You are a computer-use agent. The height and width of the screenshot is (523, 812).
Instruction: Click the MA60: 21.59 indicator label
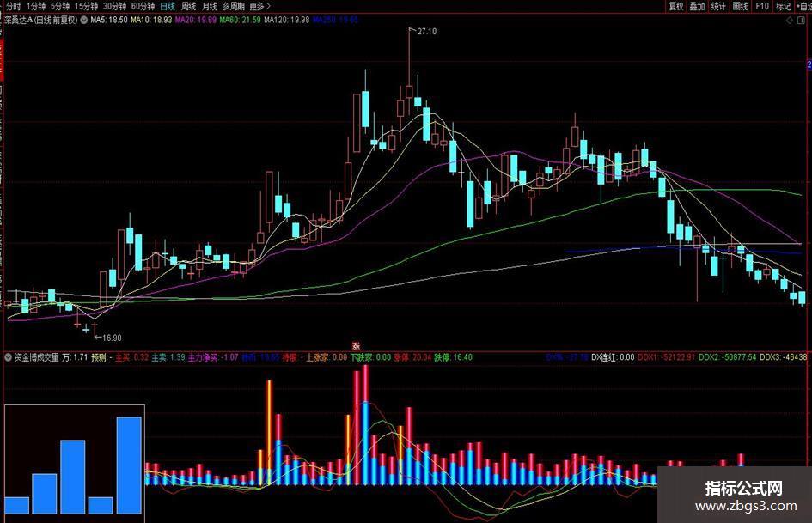point(241,21)
